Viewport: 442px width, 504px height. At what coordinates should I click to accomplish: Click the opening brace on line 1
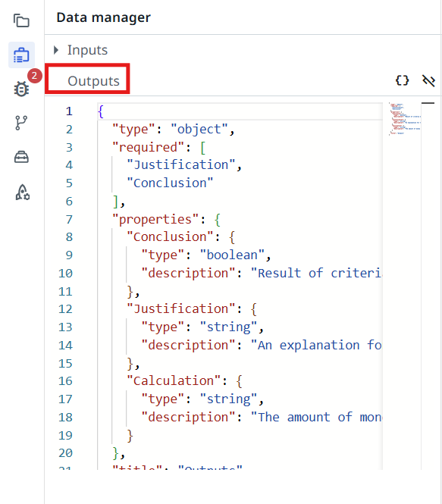click(101, 111)
